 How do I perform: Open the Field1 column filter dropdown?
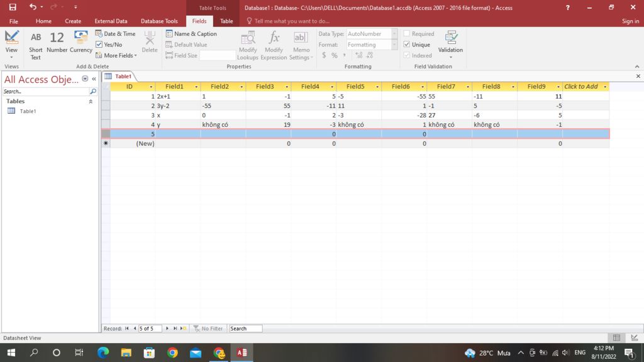196,87
